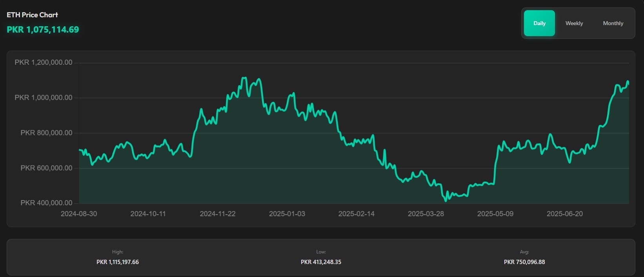Image resolution: width=644 pixels, height=277 pixels.
Task: Click the PKR 1,200,000.00 axis label
Action: [44, 62]
